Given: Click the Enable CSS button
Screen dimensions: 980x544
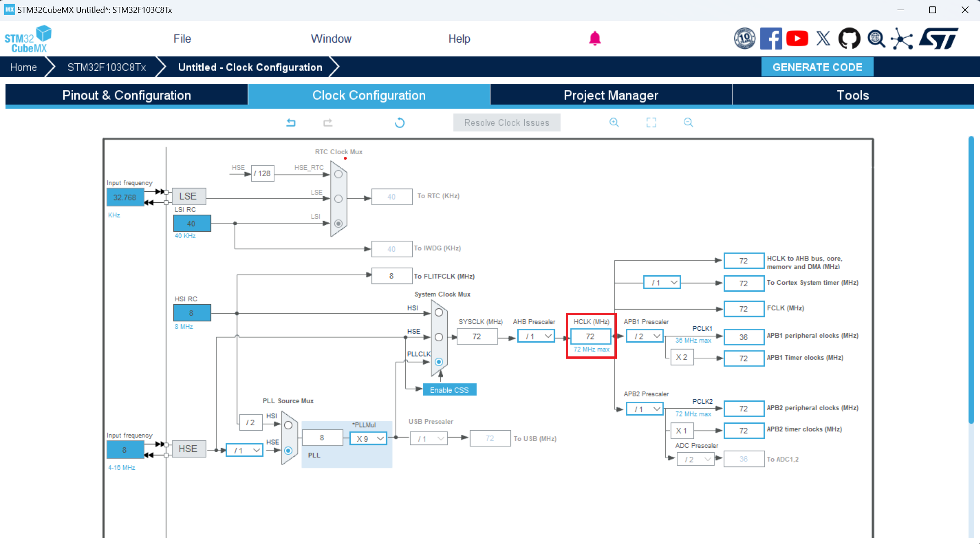Looking at the screenshot, I should [x=449, y=390].
